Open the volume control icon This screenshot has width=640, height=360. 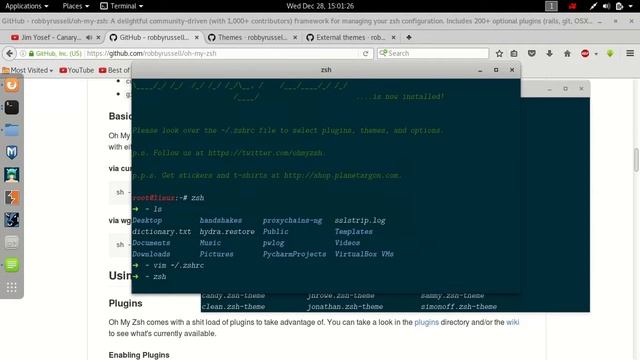point(606,6)
